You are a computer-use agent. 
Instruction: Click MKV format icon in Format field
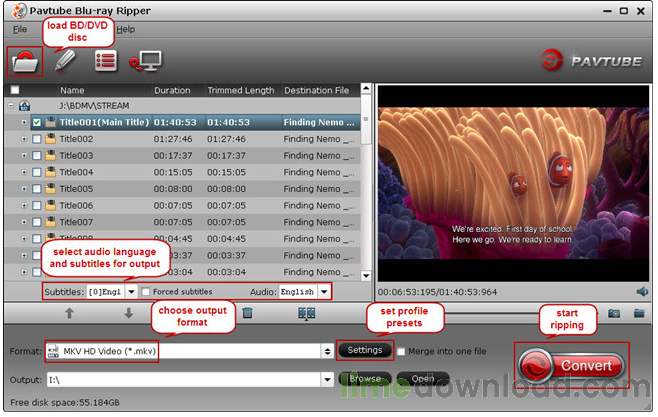(x=53, y=351)
